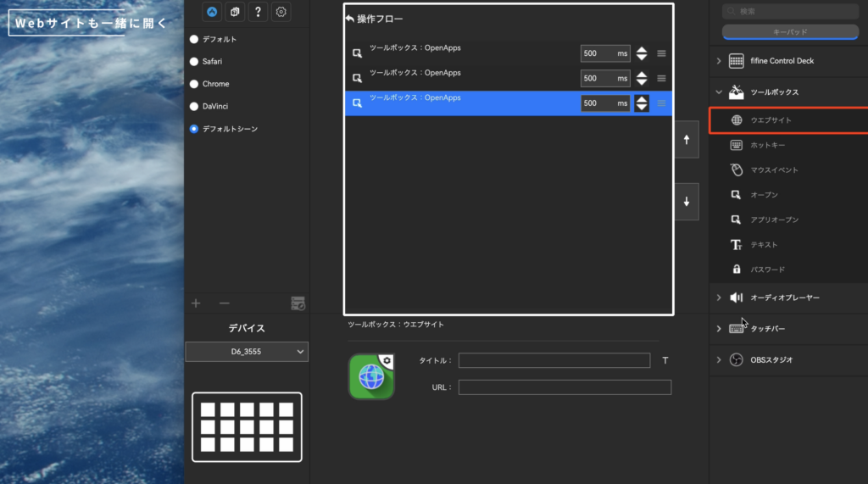This screenshot has height=484, width=868.
Task: Select the ウエブサイト globe item in toolbox
Action: pos(771,120)
